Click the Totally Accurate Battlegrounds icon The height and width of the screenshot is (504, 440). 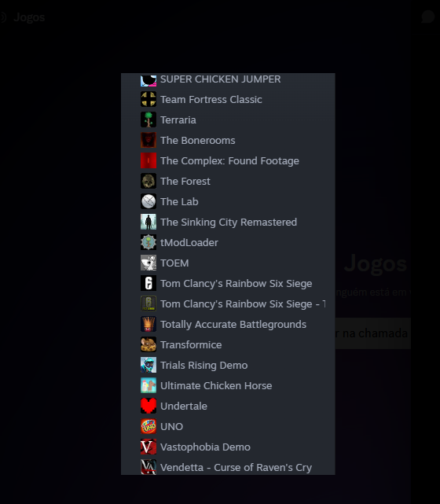[x=148, y=324]
